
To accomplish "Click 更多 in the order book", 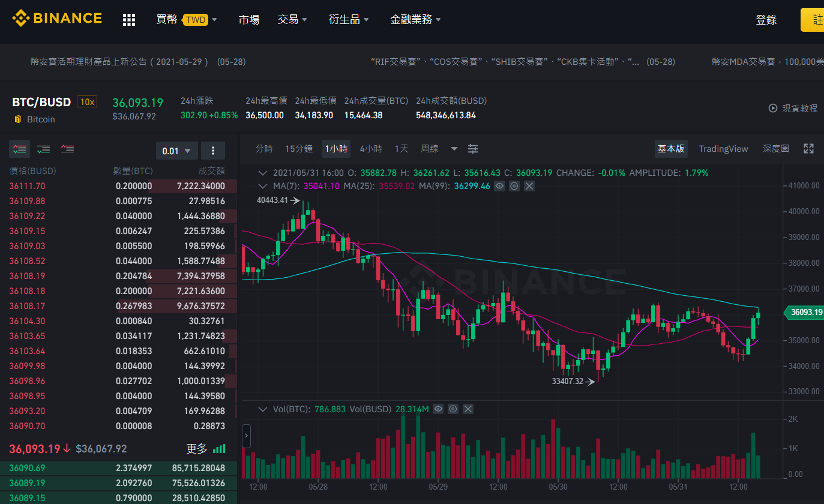I will 197,449.
